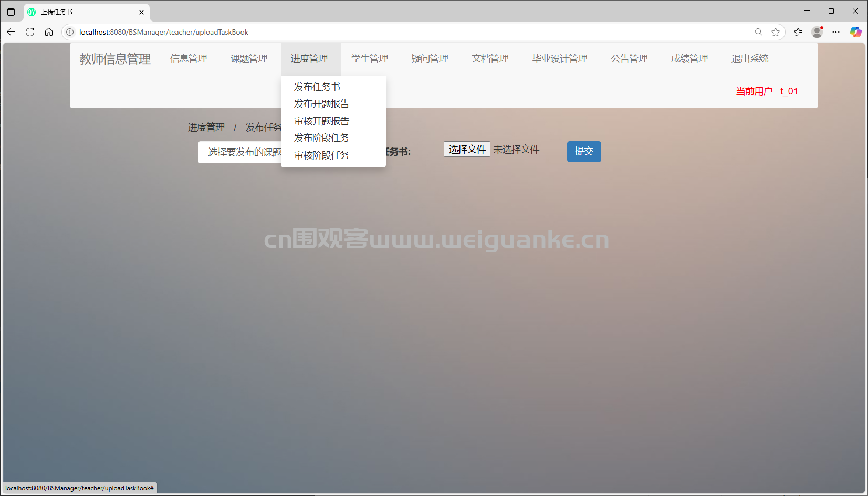Open the zoom magnifier in address bar
Image resolution: width=868 pixels, height=496 pixels.
[759, 32]
